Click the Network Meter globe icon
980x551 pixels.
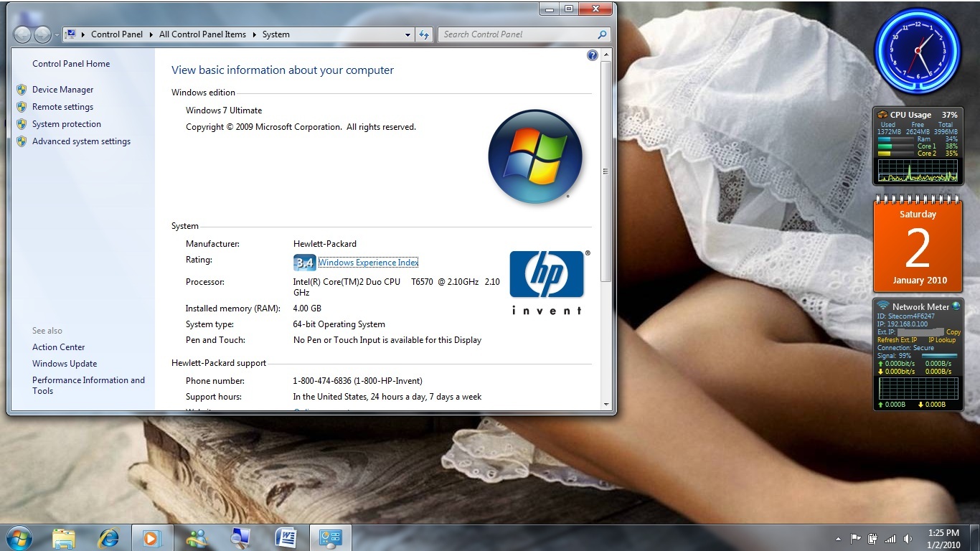(x=956, y=306)
